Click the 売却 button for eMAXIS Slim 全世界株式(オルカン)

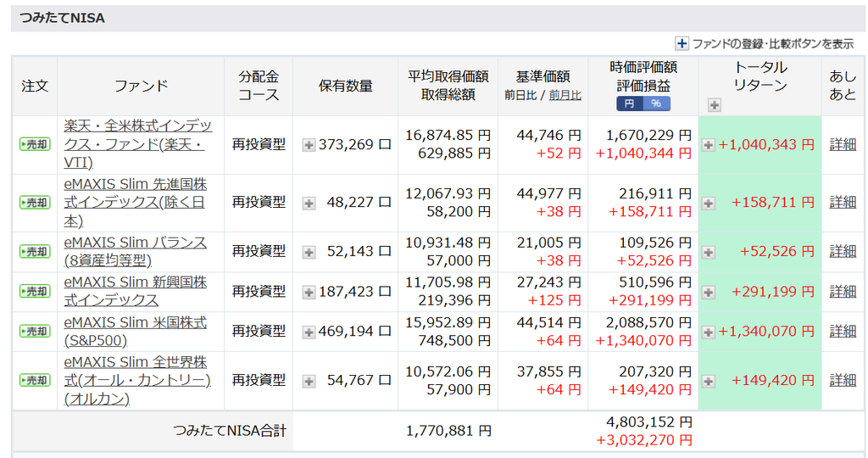tap(35, 381)
